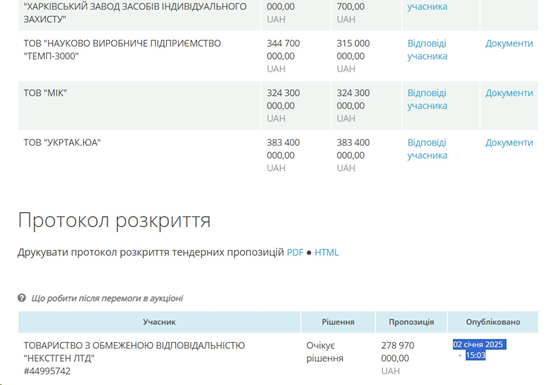This screenshot has height=385, width=553.
Task: Open 'Що робити після перемоги в аукціоні' help
Action: (x=107, y=298)
